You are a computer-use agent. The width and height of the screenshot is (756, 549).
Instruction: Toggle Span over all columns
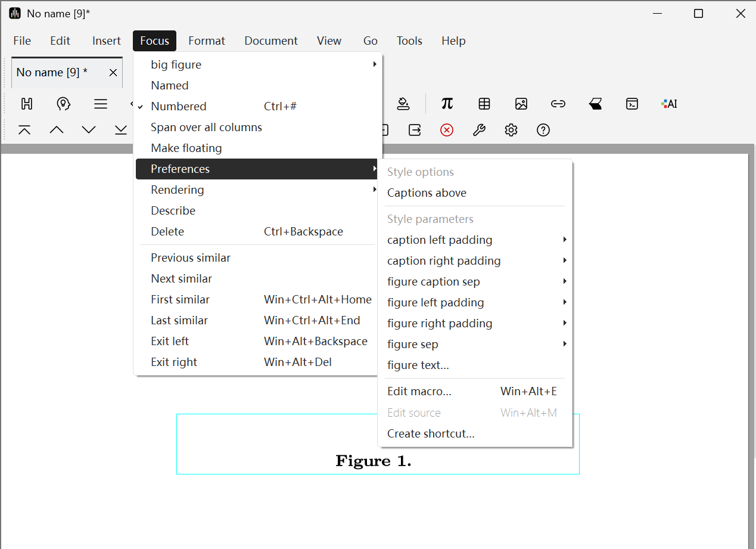coord(206,128)
